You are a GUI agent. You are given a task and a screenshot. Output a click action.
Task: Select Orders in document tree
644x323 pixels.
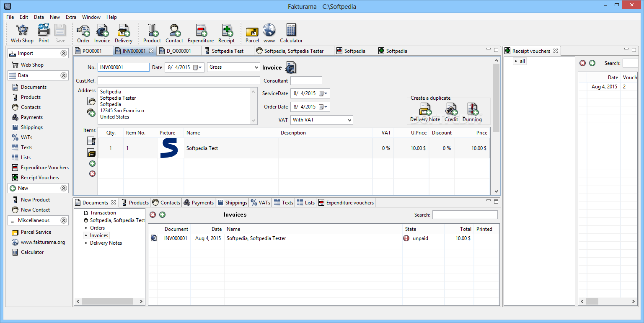coord(97,228)
